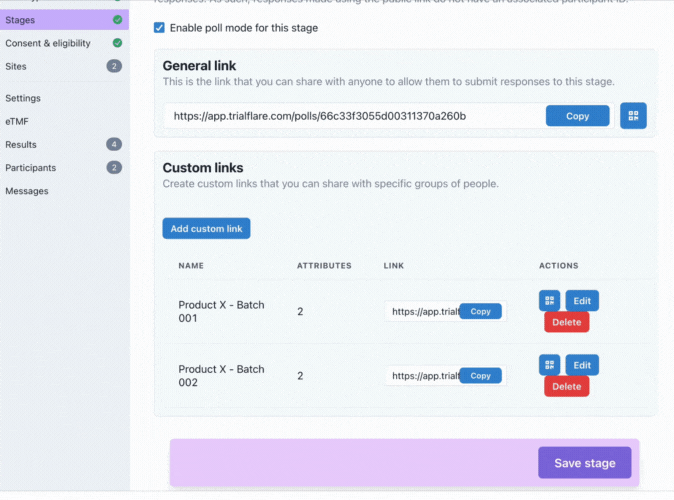This screenshot has height=500, width=674.
Task: Open Messages in the sidebar
Action: point(27,191)
